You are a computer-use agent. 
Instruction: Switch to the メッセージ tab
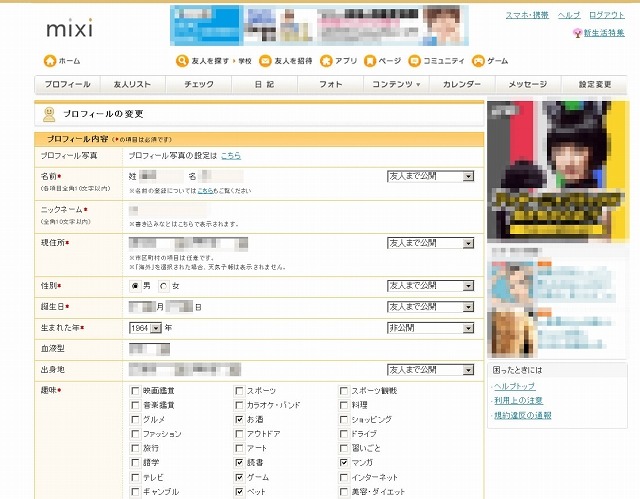click(x=528, y=84)
